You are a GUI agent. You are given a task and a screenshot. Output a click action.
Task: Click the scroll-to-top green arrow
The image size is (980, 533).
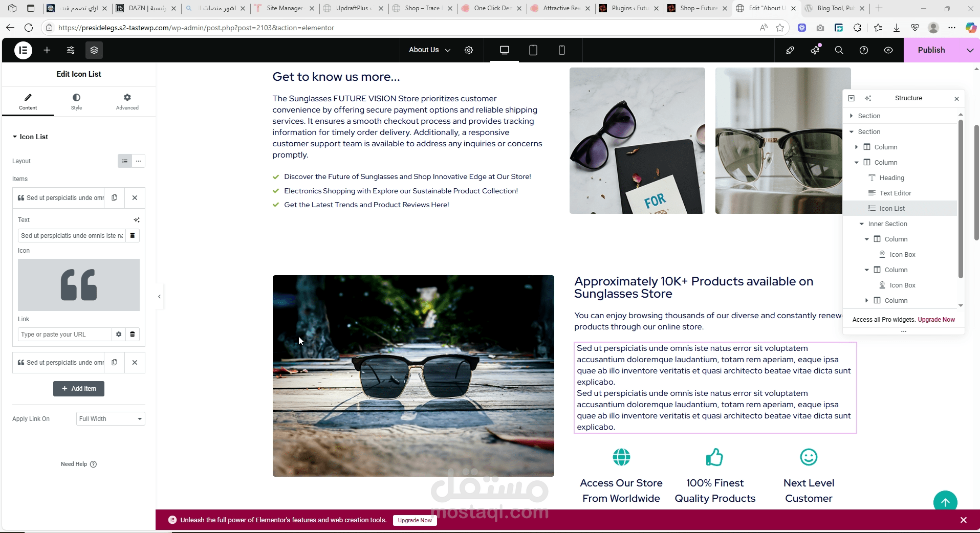pyautogui.click(x=945, y=502)
